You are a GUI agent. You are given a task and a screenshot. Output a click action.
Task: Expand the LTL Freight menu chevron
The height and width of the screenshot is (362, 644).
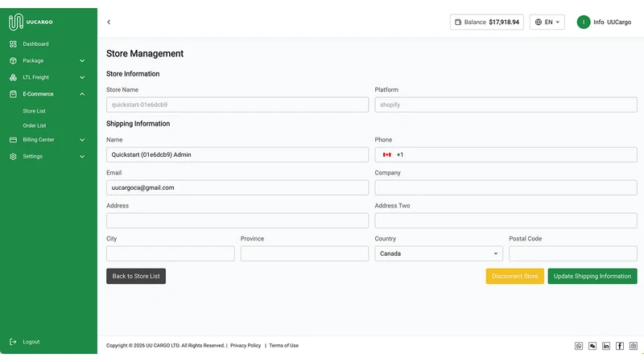[82, 77]
